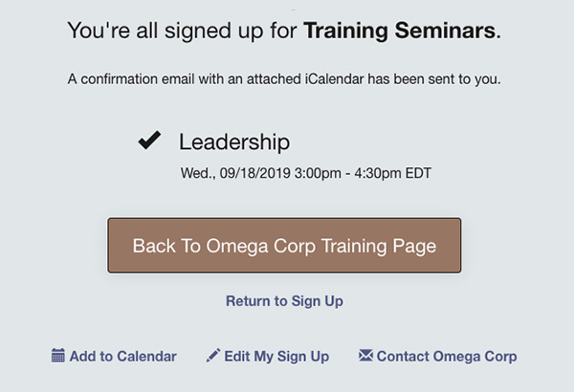Click the calendar icon beside Add to Calendar
574x392 pixels.
[58, 356]
